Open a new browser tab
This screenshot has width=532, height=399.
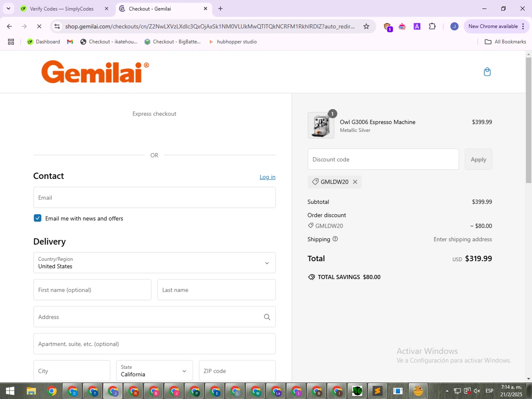(221, 9)
